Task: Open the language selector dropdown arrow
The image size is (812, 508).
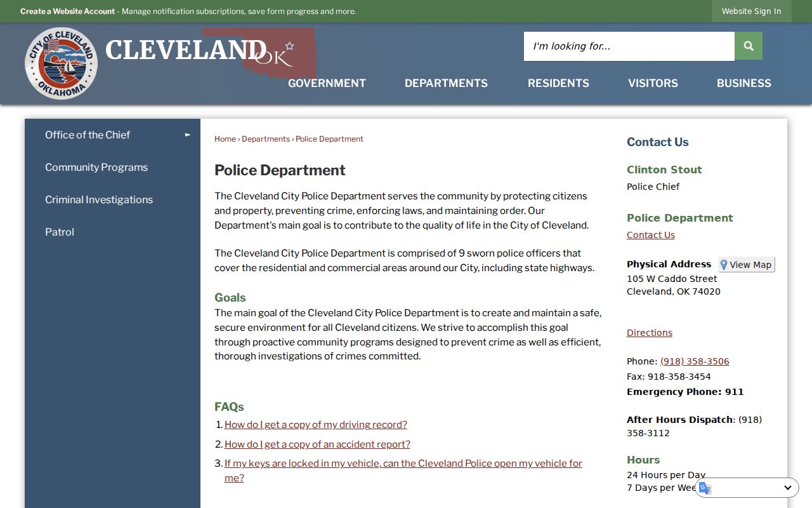Action: point(787,488)
